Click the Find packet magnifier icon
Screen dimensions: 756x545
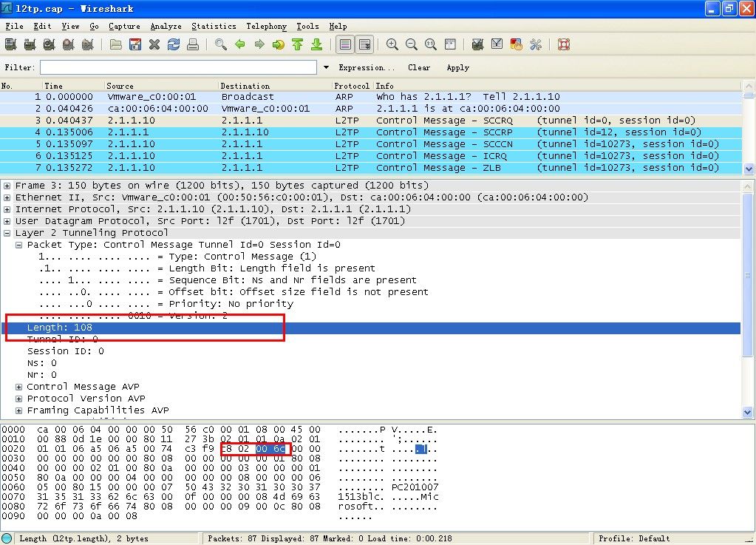point(220,44)
